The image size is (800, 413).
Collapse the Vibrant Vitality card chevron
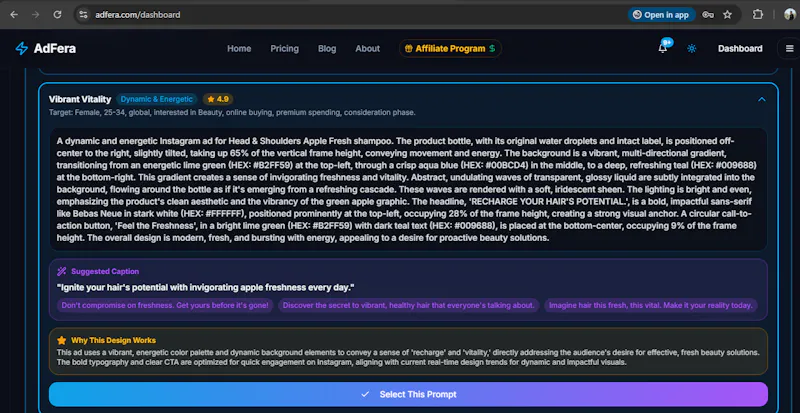pyautogui.click(x=762, y=99)
